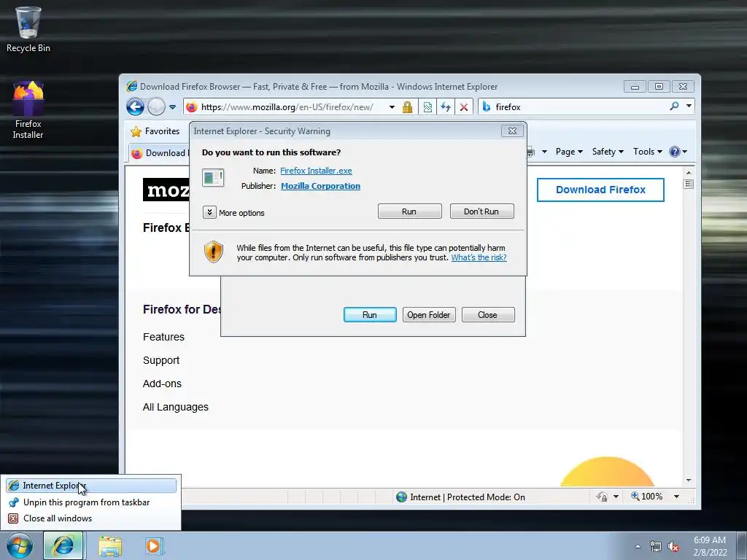Click Run in the download dialog
This screenshot has height=560, width=747.
pyautogui.click(x=370, y=315)
